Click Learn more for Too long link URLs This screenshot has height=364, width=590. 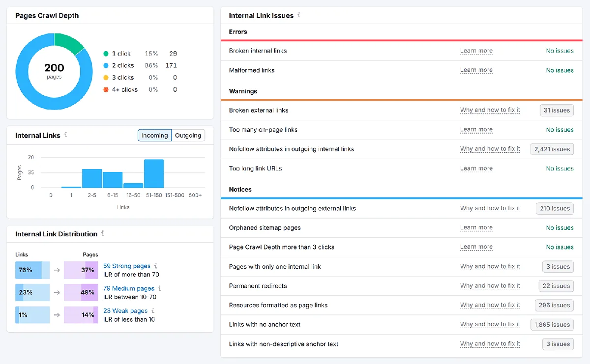click(476, 168)
